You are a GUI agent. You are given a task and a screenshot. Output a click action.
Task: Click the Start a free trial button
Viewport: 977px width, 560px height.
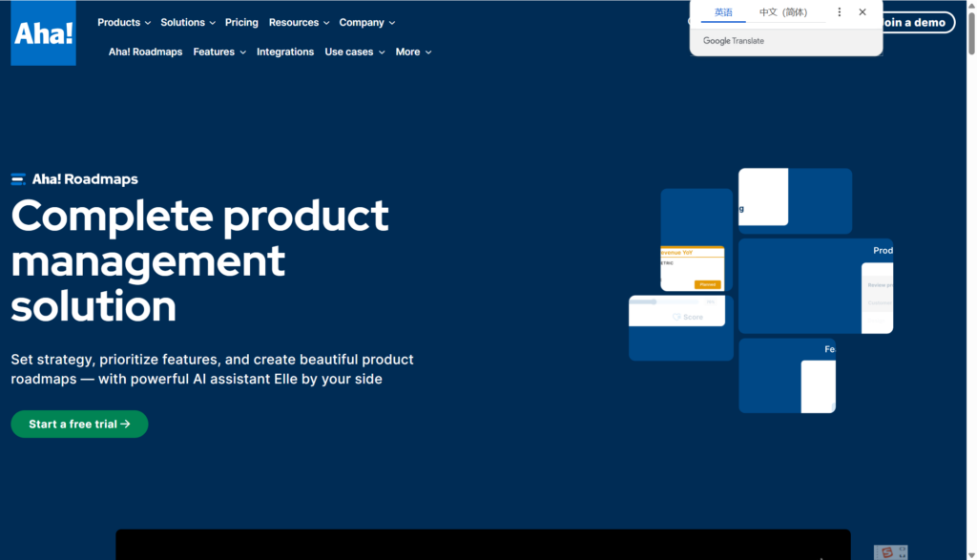tap(79, 425)
